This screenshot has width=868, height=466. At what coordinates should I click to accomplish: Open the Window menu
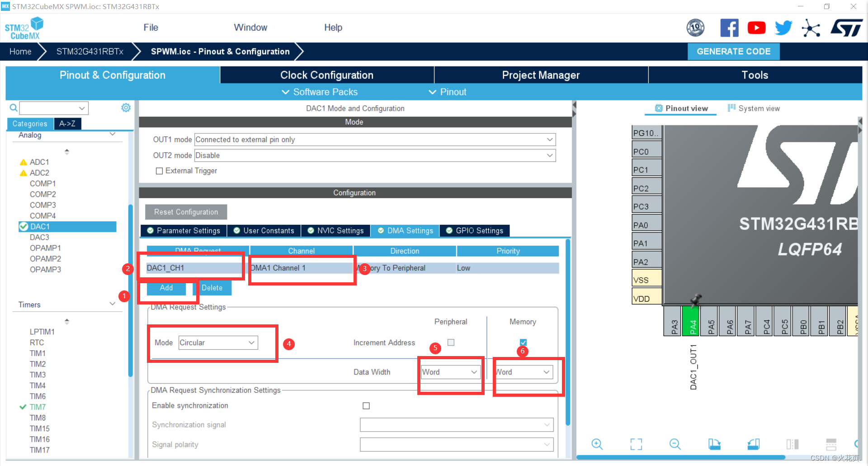[250, 28]
